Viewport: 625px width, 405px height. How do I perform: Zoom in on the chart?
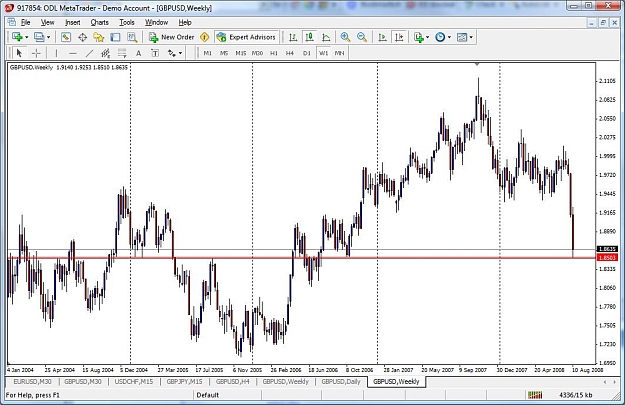[345, 37]
